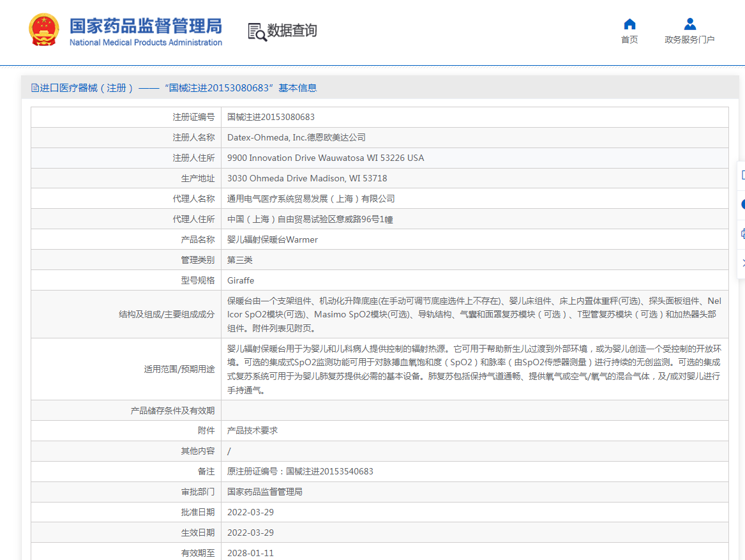The height and width of the screenshot is (560, 745).
Task: Select the 产品名称 label
Action: tap(198, 239)
